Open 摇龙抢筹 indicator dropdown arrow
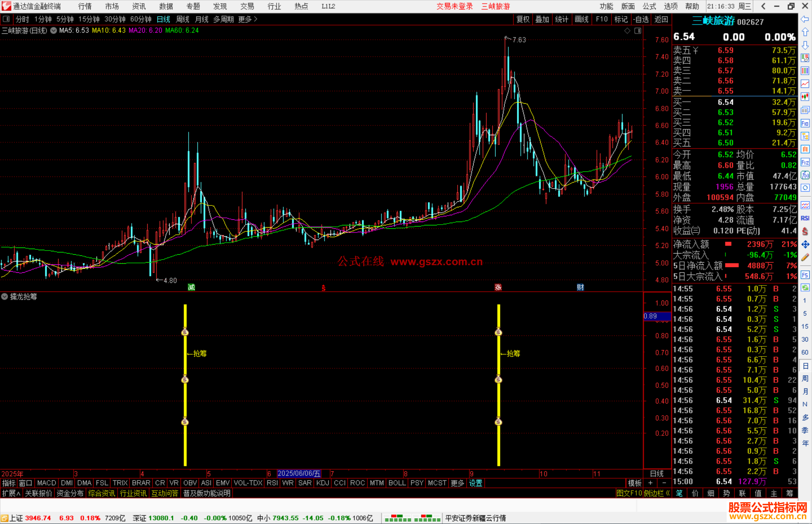The height and width of the screenshot is (524, 812). [5, 296]
